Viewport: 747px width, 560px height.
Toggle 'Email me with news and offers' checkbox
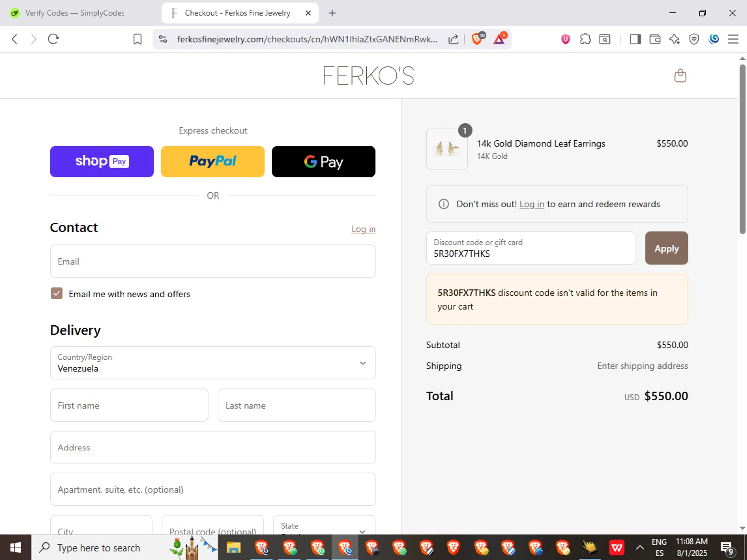[x=57, y=293]
